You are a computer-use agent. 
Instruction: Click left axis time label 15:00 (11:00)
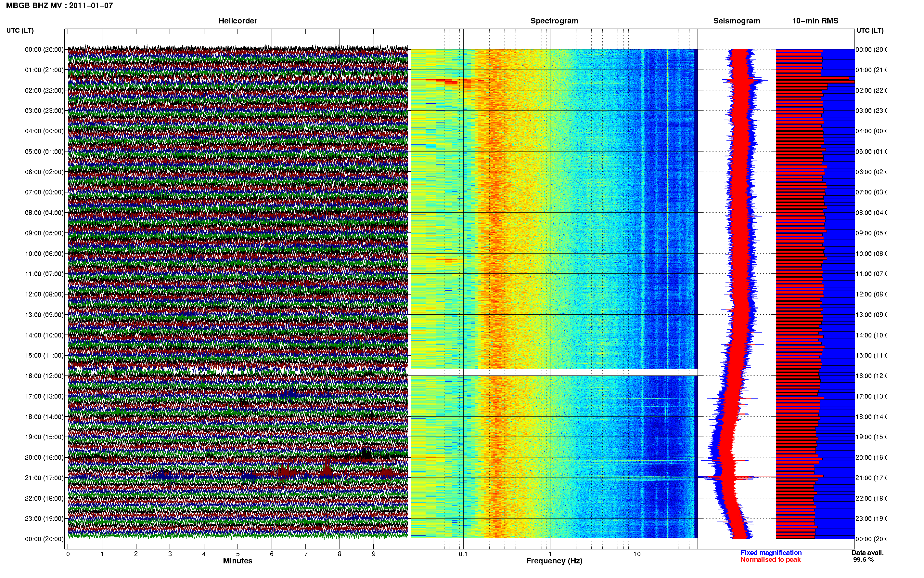(x=44, y=356)
